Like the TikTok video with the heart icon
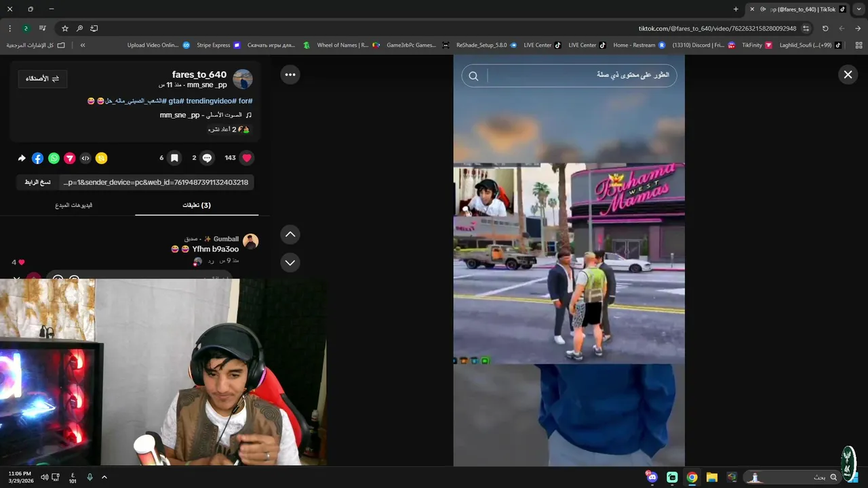 247,158
